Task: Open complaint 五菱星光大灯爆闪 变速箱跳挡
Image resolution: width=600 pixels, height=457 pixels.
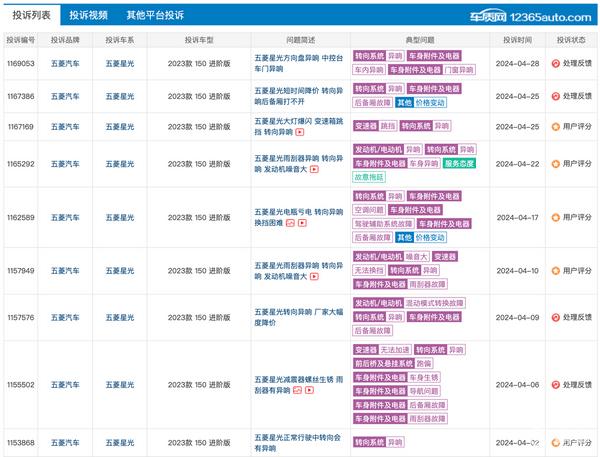Action: coord(298,127)
